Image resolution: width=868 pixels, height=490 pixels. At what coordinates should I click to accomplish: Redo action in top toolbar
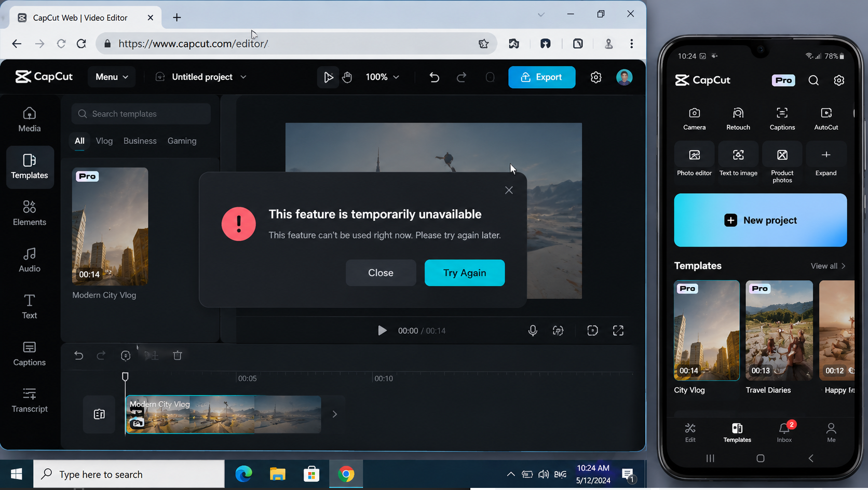(462, 77)
